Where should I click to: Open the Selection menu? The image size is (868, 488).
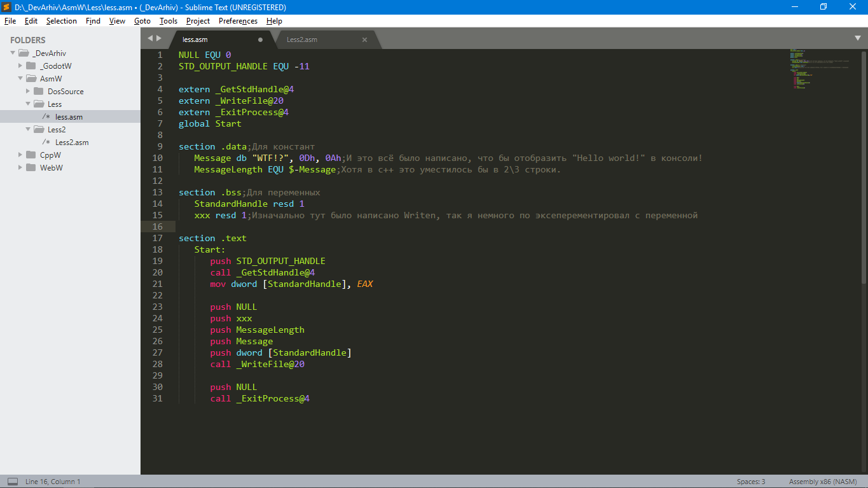coord(61,21)
